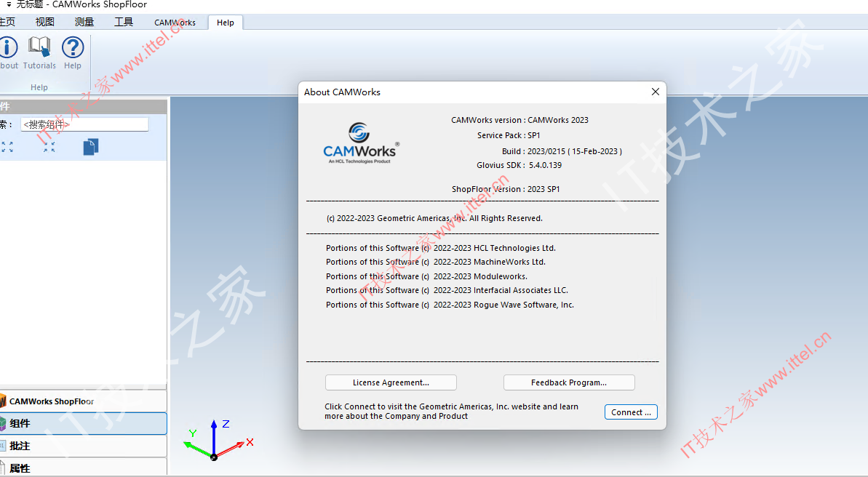Screen dimensions: 868x477
Task: Click the Feedback Program... button
Action: (x=569, y=382)
